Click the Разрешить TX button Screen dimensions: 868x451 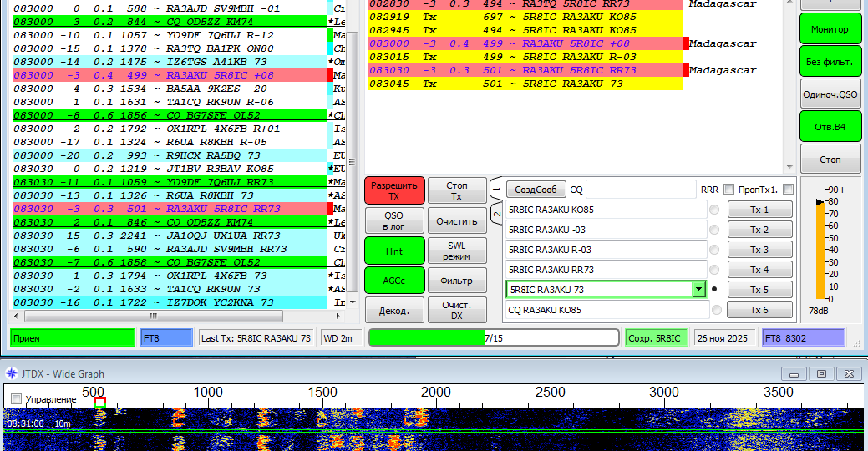[x=394, y=190]
